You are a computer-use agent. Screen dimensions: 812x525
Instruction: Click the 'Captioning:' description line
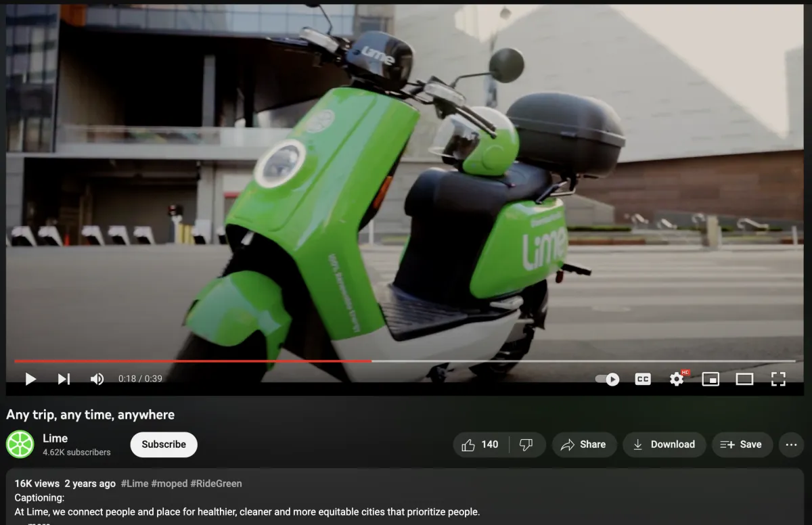pos(39,498)
